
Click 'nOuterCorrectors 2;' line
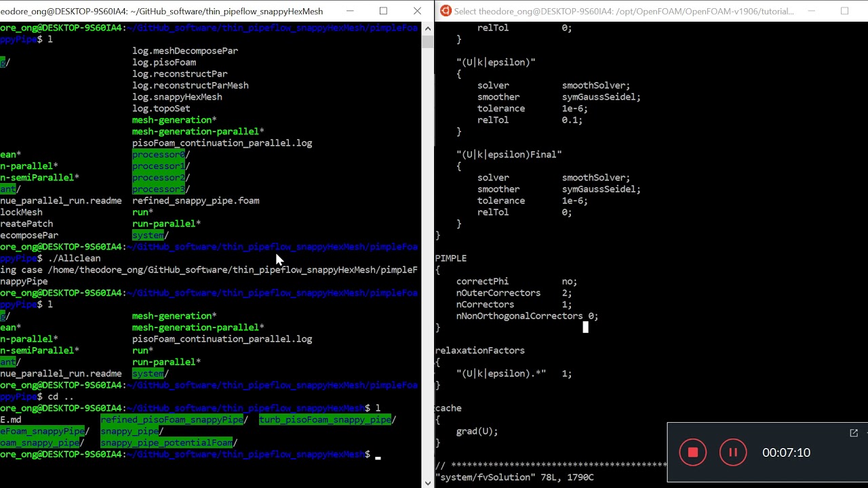pos(514,293)
